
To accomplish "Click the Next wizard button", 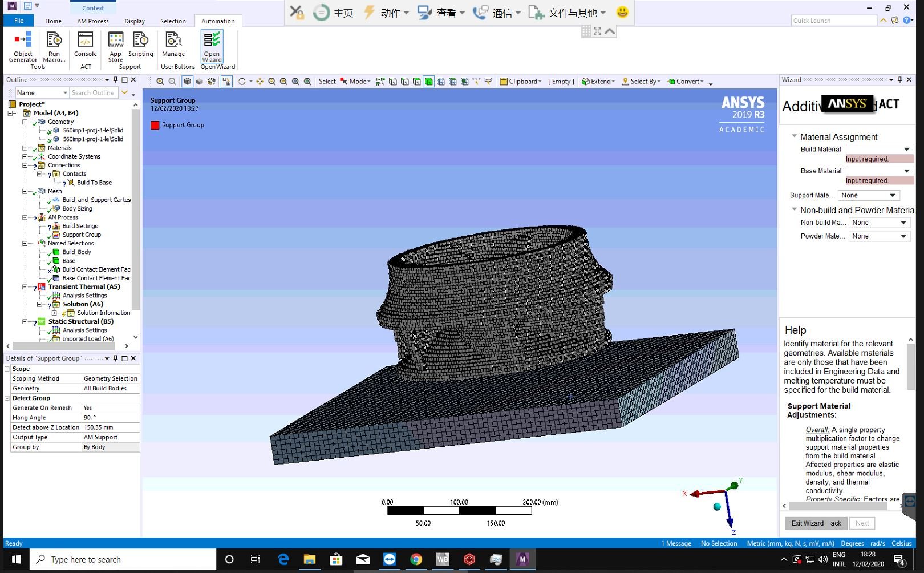I will (x=862, y=523).
